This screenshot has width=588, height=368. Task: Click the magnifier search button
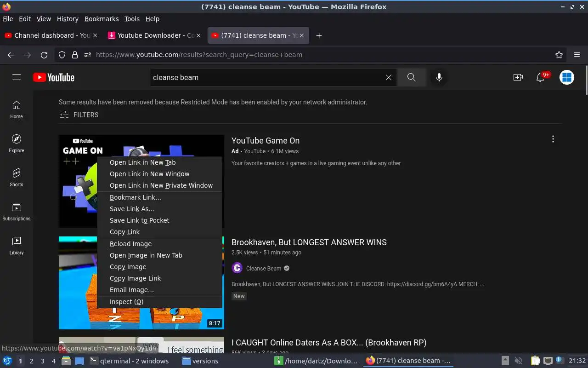(x=411, y=77)
